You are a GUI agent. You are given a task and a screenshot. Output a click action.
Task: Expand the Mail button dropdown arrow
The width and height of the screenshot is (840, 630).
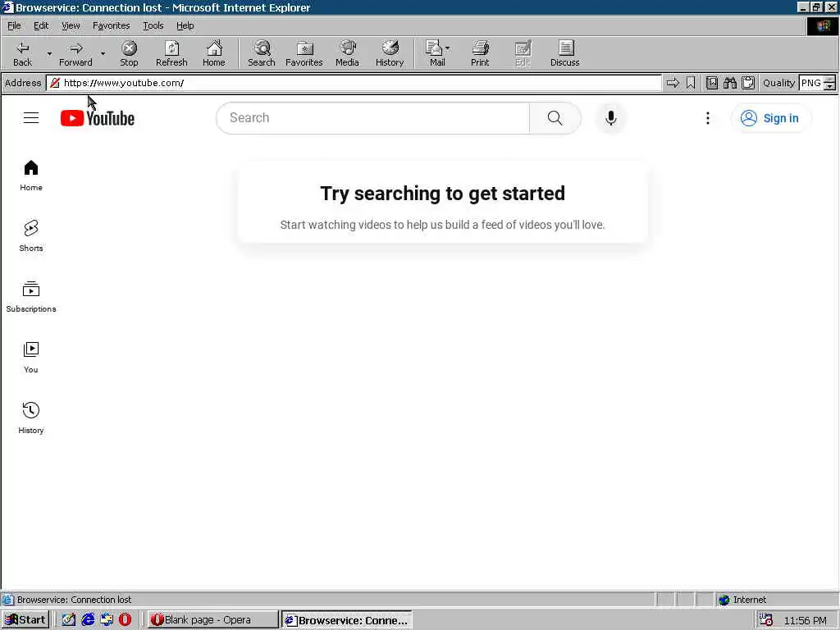click(x=448, y=48)
